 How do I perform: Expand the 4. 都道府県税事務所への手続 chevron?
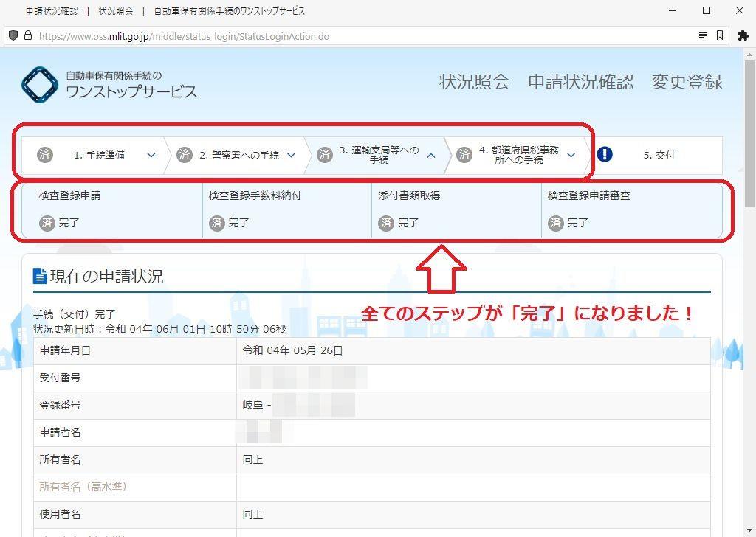coord(571,155)
